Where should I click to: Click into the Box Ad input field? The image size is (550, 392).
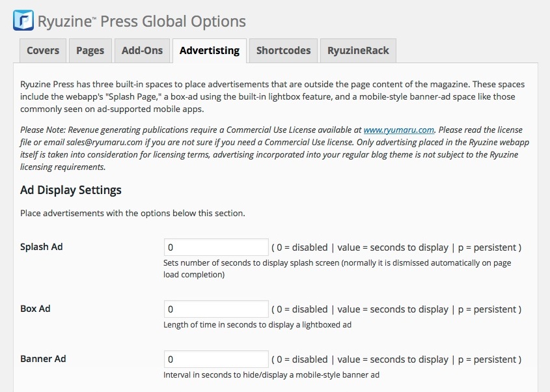tap(216, 309)
